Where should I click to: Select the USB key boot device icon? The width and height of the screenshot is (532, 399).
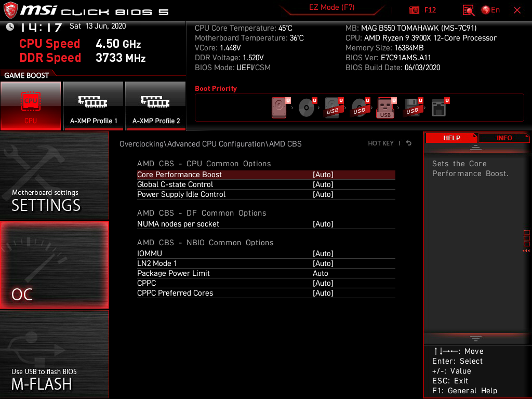[x=386, y=108]
